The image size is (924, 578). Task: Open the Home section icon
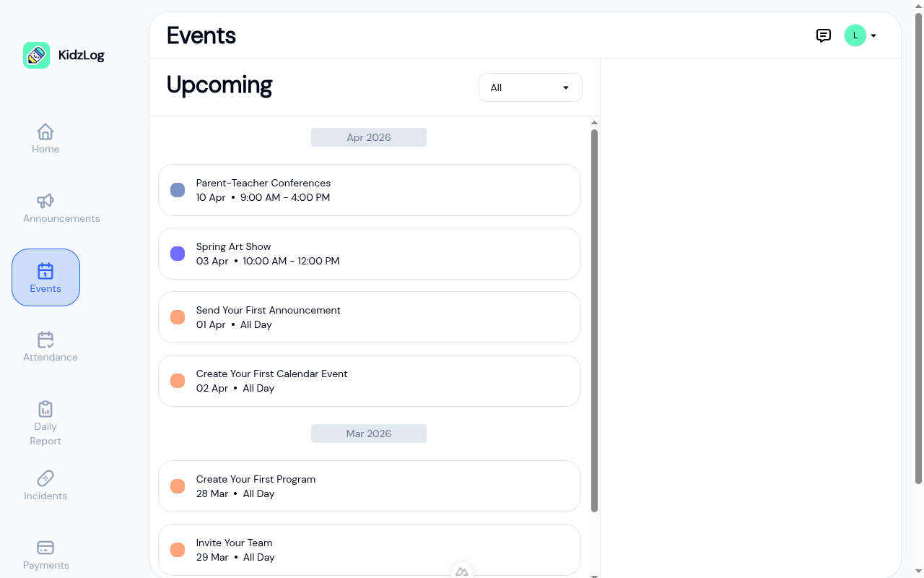(45, 131)
